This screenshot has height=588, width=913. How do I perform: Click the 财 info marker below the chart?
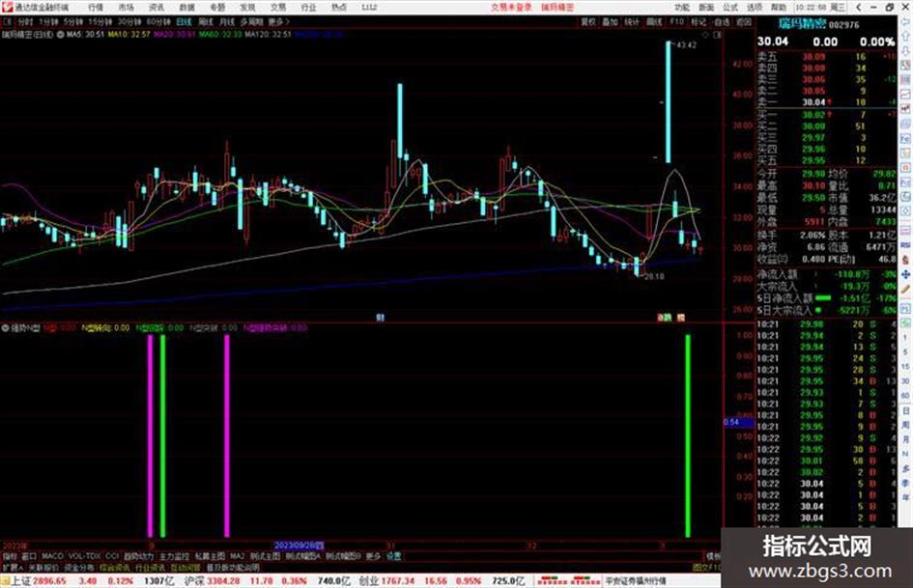tap(381, 318)
